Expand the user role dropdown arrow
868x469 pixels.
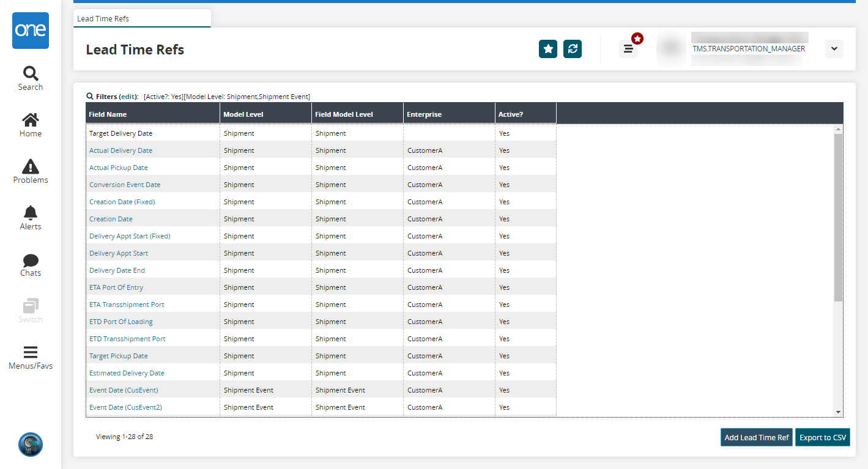coord(834,49)
